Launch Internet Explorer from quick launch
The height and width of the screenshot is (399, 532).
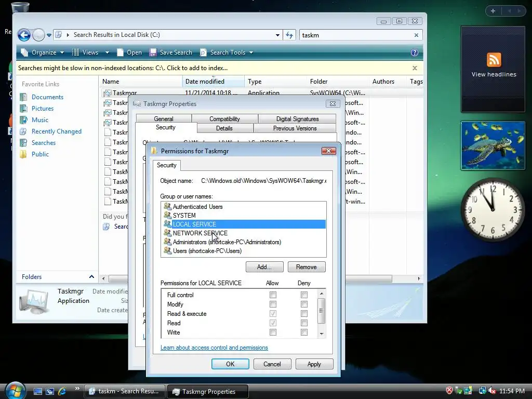62,392
